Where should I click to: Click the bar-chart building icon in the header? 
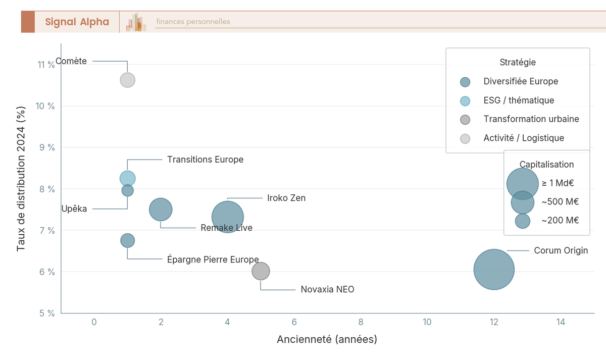pos(135,22)
